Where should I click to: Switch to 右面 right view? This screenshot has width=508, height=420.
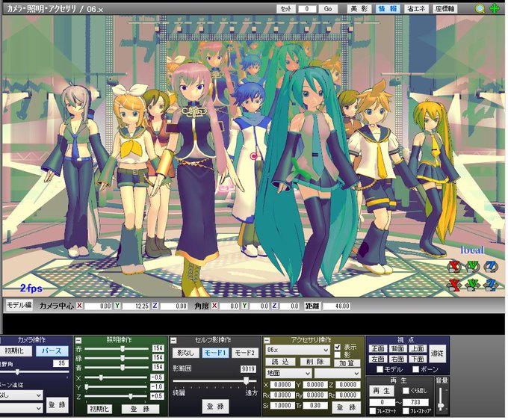coord(398,359)
